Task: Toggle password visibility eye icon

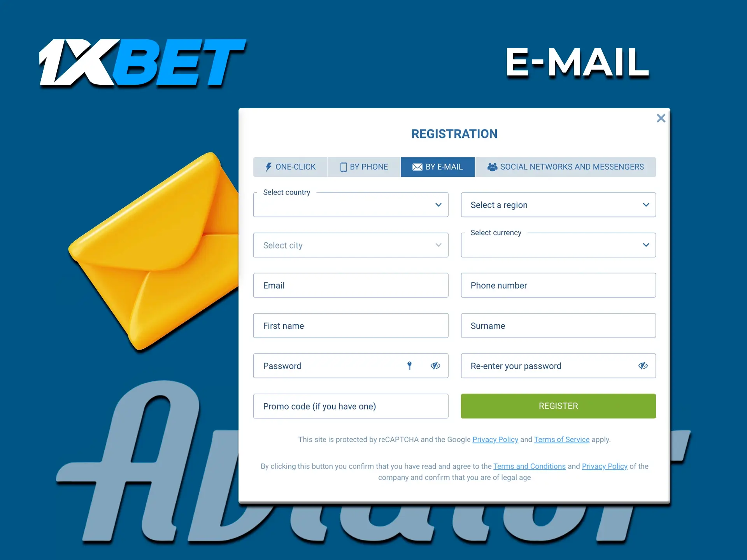Action: [435, 365]
